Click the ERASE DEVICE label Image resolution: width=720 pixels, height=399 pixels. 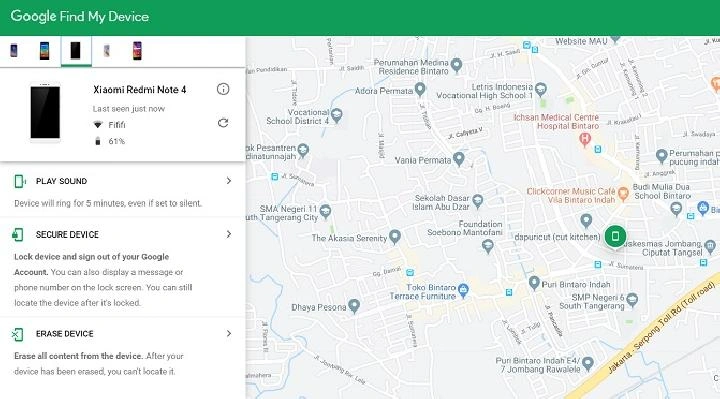click(65, 334)
